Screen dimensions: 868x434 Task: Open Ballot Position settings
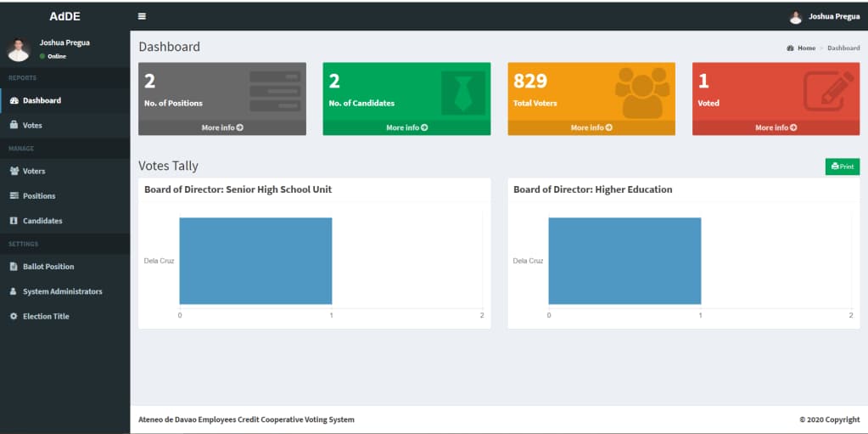[x=65, y=267]
